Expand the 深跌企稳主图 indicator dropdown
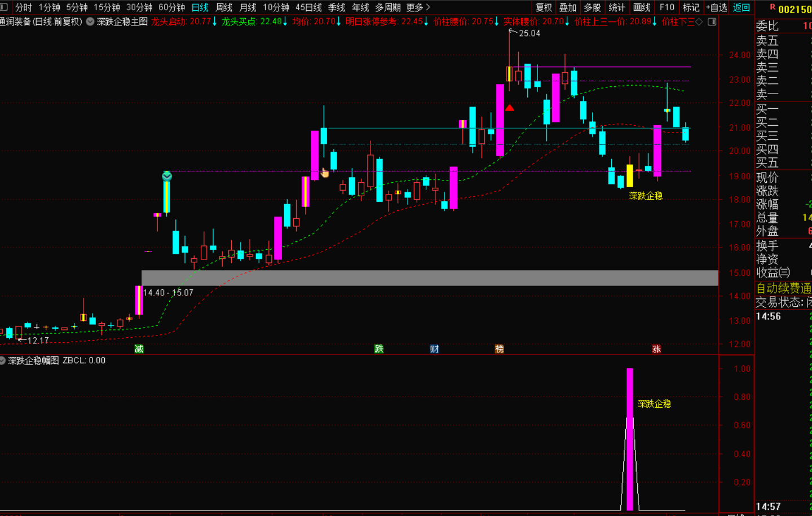The width and height of the screenshot is (812, 516). point(90,22)
